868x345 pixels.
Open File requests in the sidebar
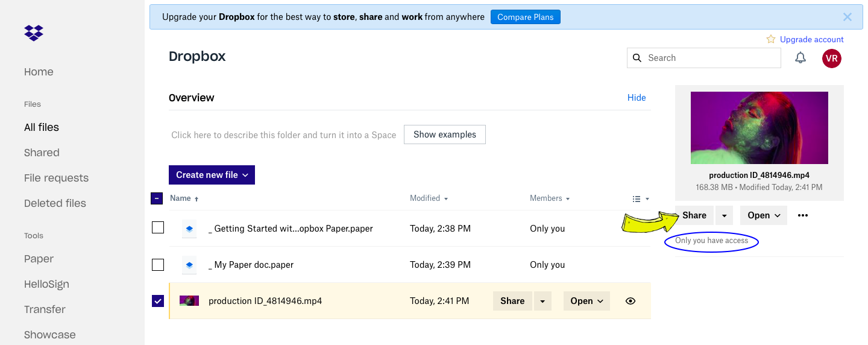pyautogui.click(x=56, y=178)
